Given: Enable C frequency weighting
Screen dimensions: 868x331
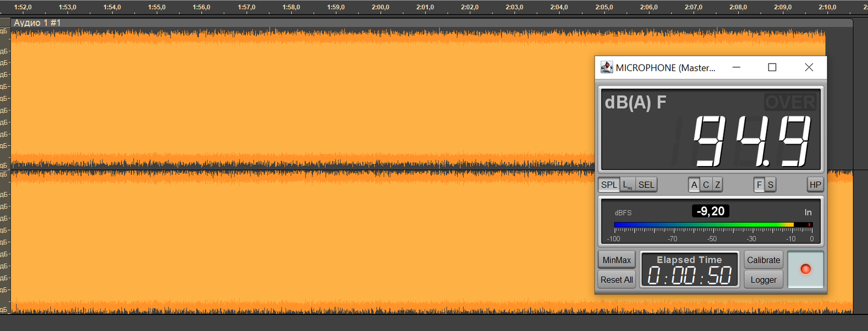Looking at the screenshot, I should (706, 185).
